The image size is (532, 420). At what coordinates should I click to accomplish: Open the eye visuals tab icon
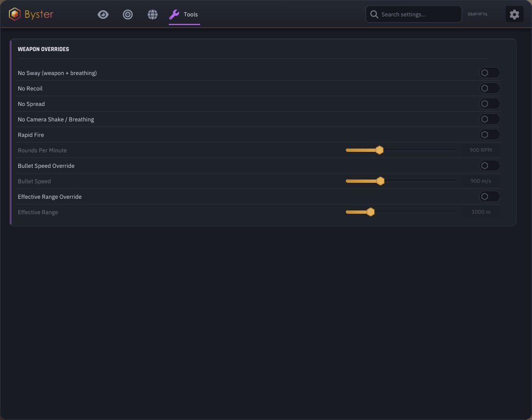(103, 15)
